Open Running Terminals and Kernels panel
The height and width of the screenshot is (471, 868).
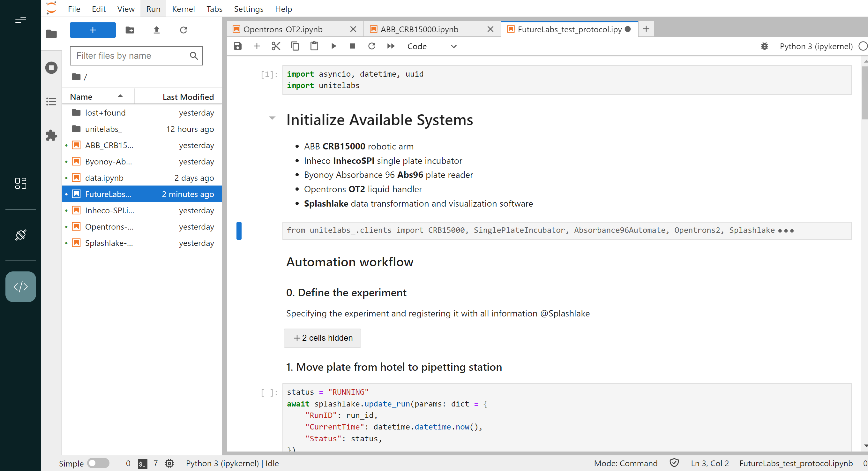[x=51, y=68]
